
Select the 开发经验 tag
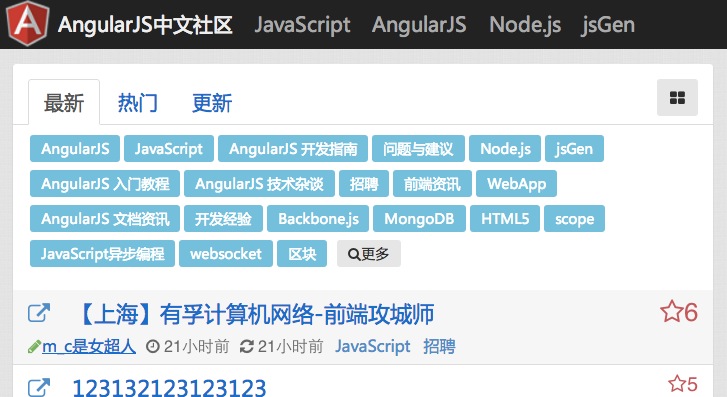(x=223, y=218)
